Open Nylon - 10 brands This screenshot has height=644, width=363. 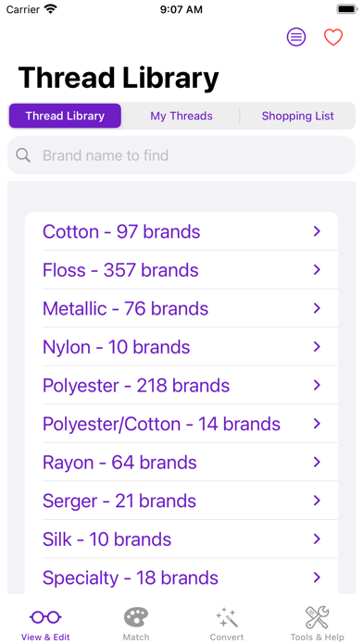tap(181, 347)
